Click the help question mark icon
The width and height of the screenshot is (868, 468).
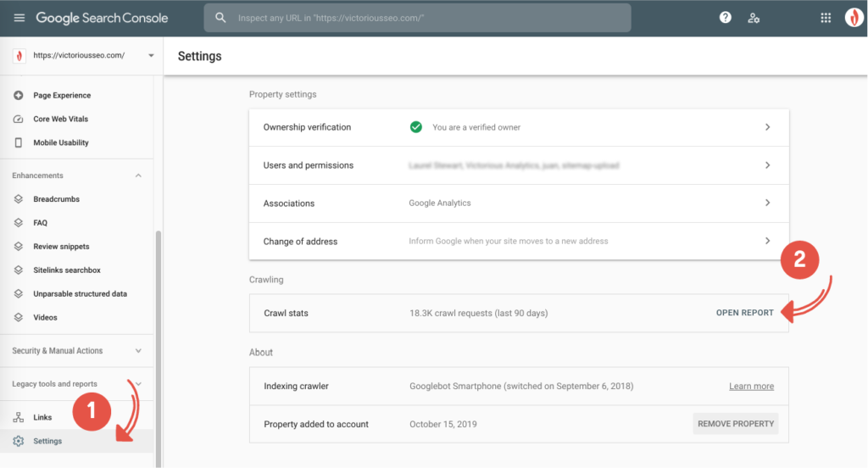726,18
